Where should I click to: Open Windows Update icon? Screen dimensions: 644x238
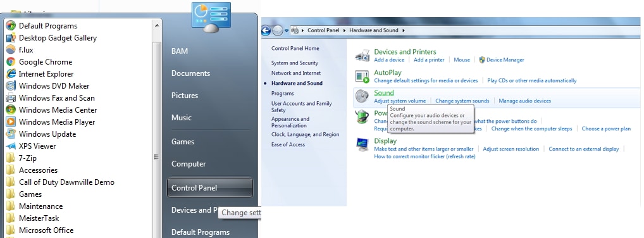[11, 134]
